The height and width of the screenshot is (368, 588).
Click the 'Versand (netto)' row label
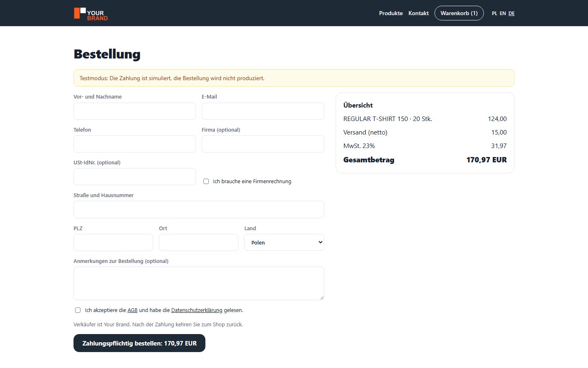(365, 132)
